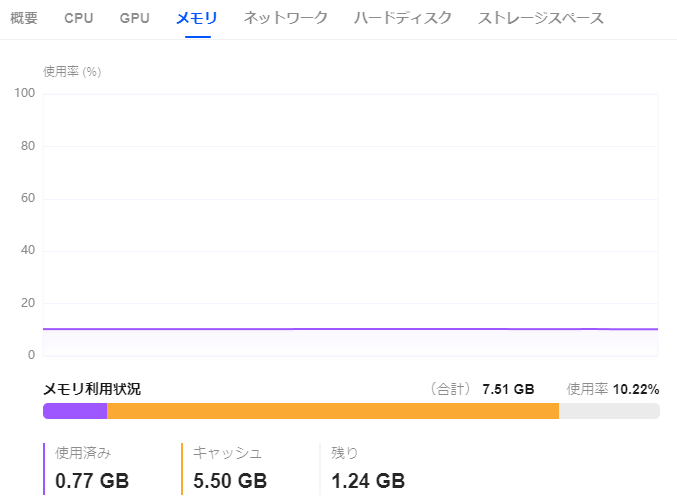
Task: Open the ハードディスク tab
Action: tap(402, 18)
